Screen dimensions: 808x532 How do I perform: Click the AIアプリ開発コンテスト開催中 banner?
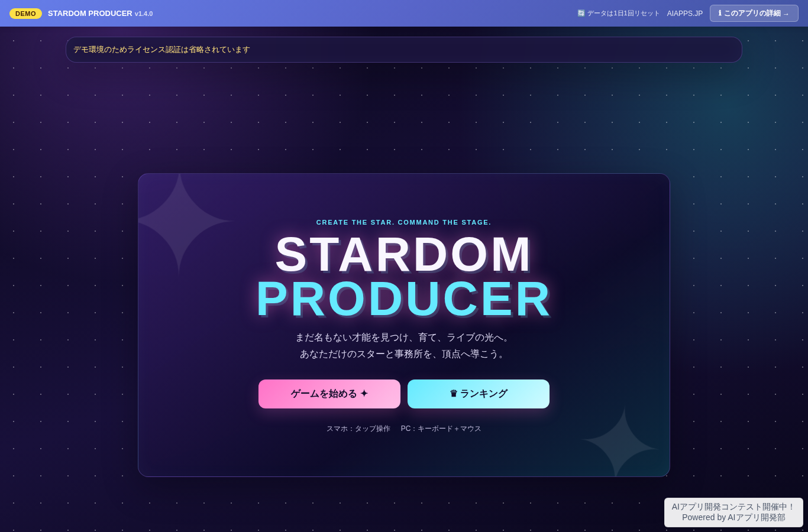(x=733, y=512)
